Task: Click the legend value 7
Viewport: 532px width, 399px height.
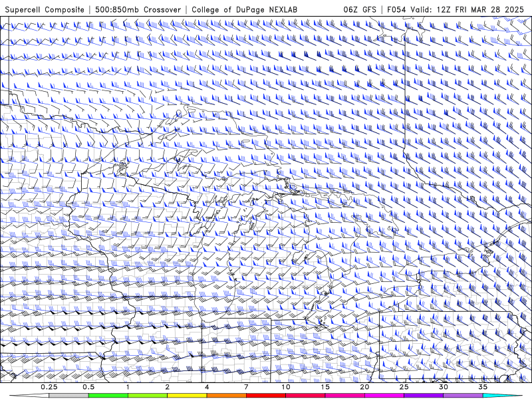Action: tap(246, 387)
